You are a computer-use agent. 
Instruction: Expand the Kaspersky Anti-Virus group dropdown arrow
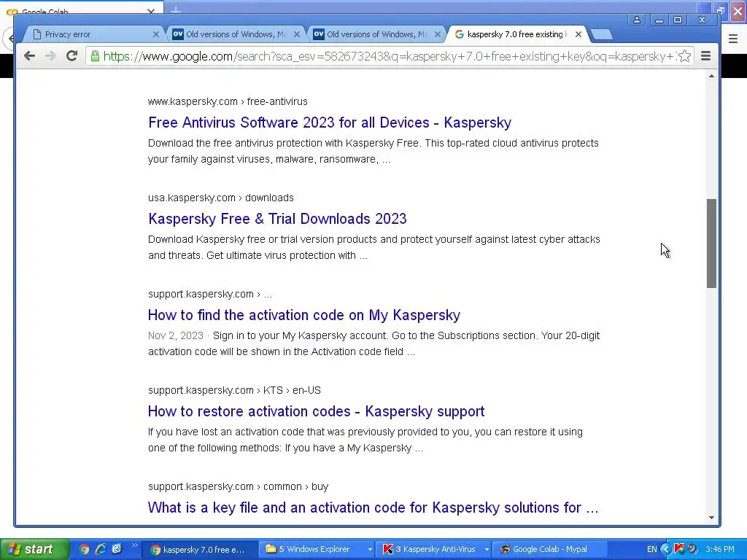pos(487,550)
